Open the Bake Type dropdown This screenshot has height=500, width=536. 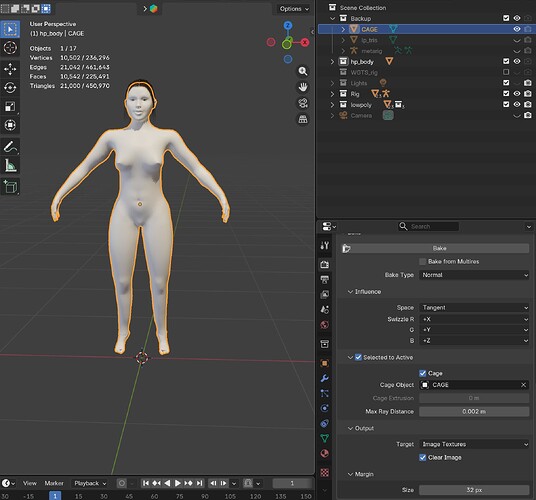pyautogui.click(x=474, y=275)
